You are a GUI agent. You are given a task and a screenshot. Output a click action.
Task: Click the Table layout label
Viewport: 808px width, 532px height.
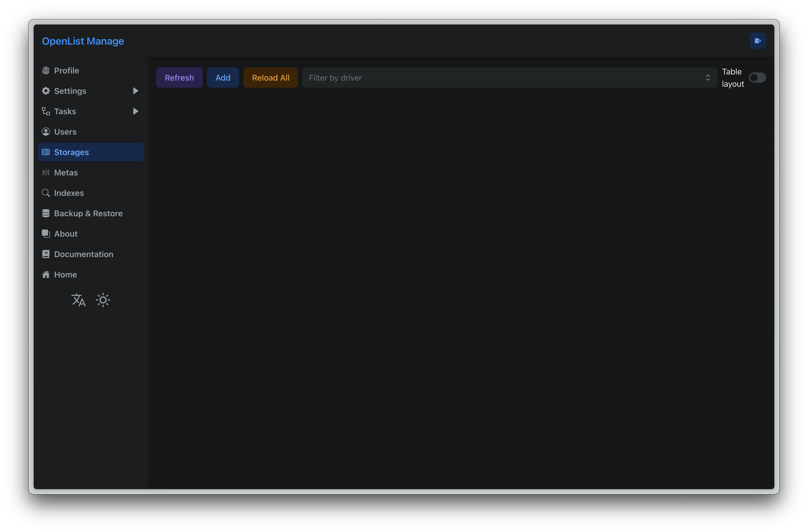pyautogui.click(x=733, y=78)
